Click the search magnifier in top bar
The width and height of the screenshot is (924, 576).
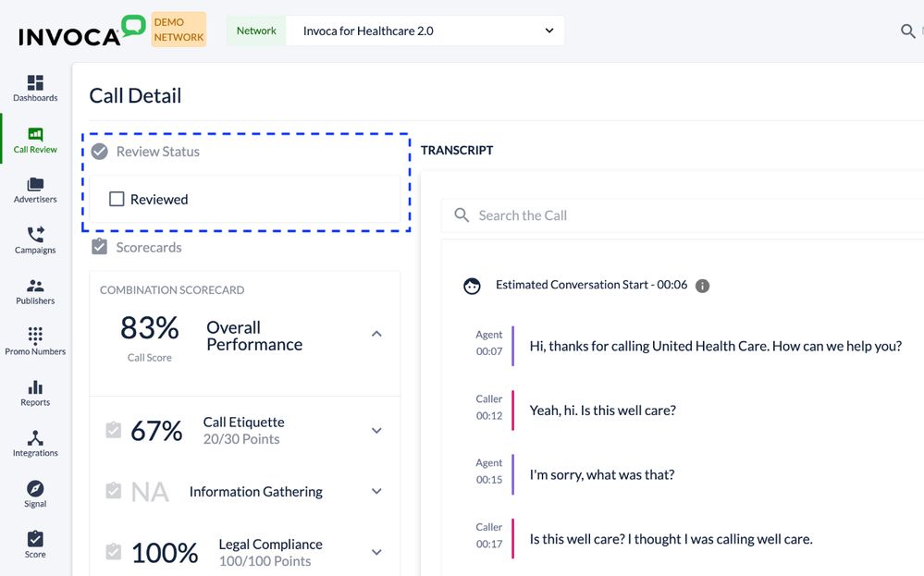point(908,31)
